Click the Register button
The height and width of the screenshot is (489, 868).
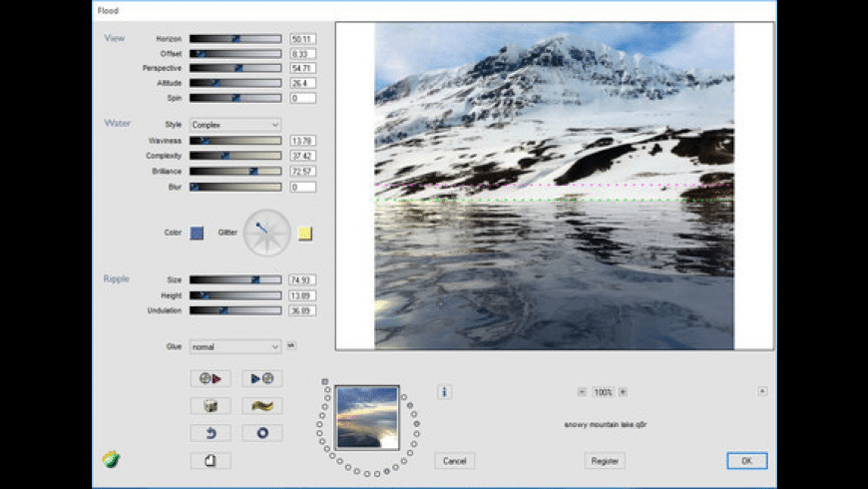point(605,461)
